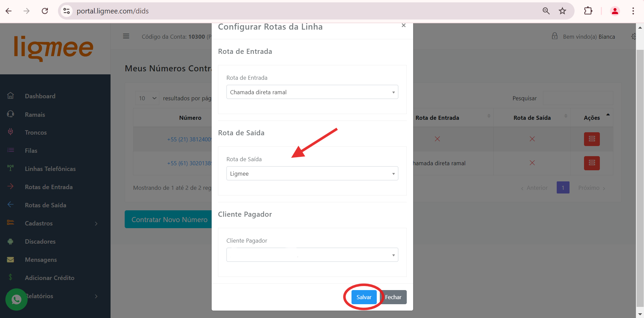
Task: Open the Cliente Pagador dropdown
Action: 312,255
